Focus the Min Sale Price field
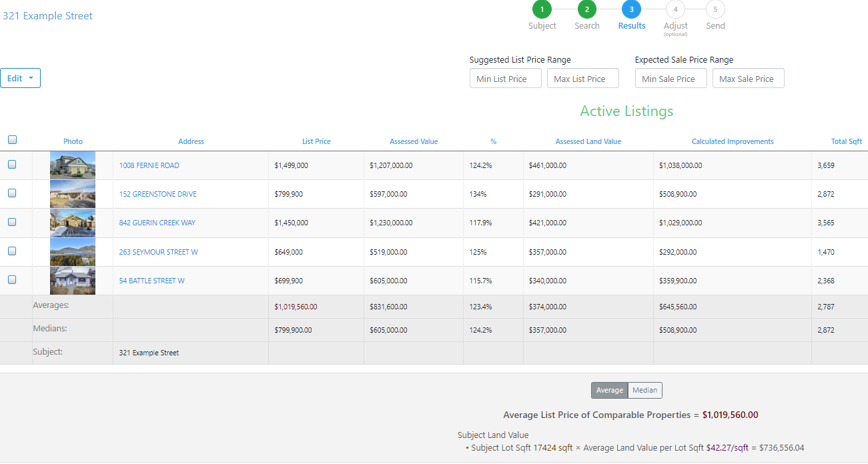The image size is (868, 464). click(x=671, y=79)
